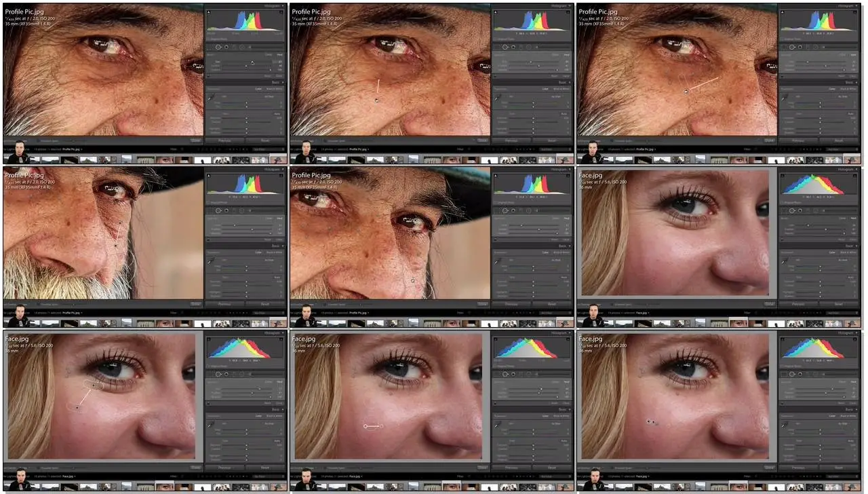Choose Clone mode in unmarked Face.jpg frame

(842, 218)
